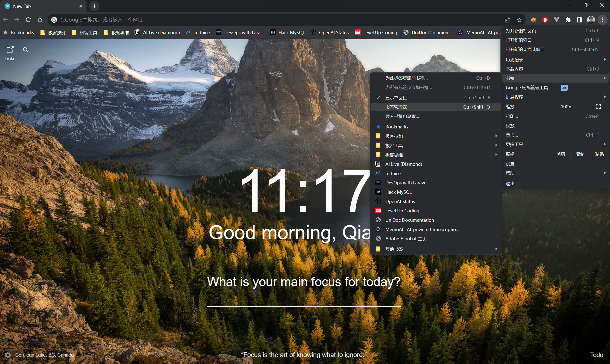This screenshot has height=364, width=610.
Task: Open the Momentum search magnifier icon
Action: (26, 50)
